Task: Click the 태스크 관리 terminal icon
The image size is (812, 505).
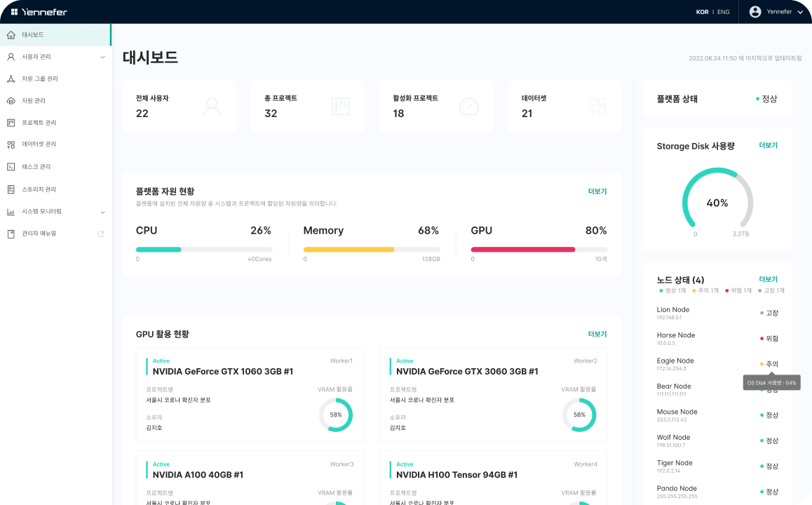Action: click(x=11, y=167)
